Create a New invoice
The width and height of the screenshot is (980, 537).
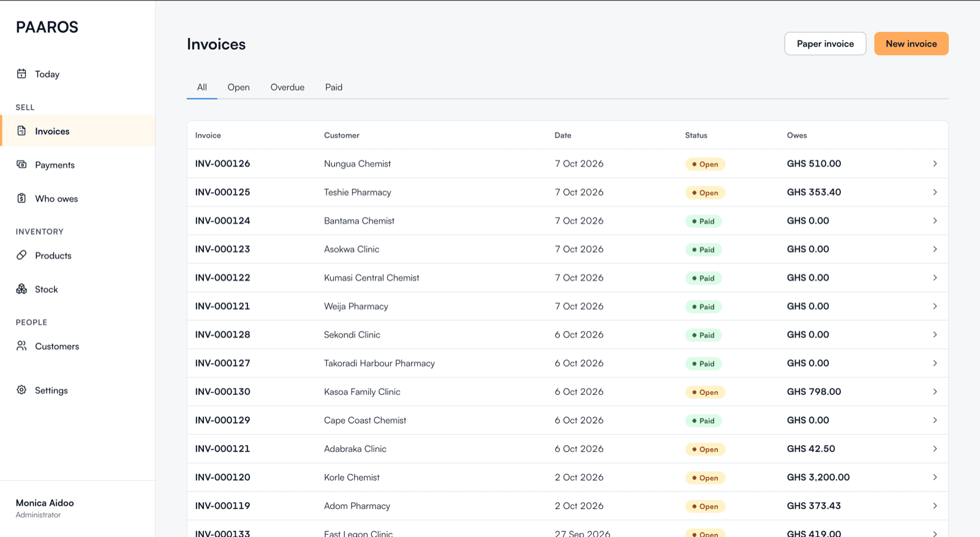click(911, 44)
